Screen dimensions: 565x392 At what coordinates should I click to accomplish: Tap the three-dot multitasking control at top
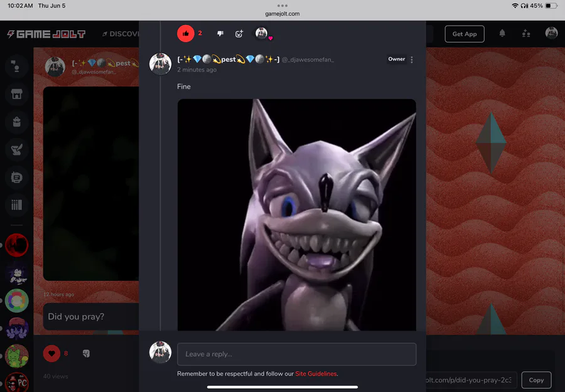(282, 6)
